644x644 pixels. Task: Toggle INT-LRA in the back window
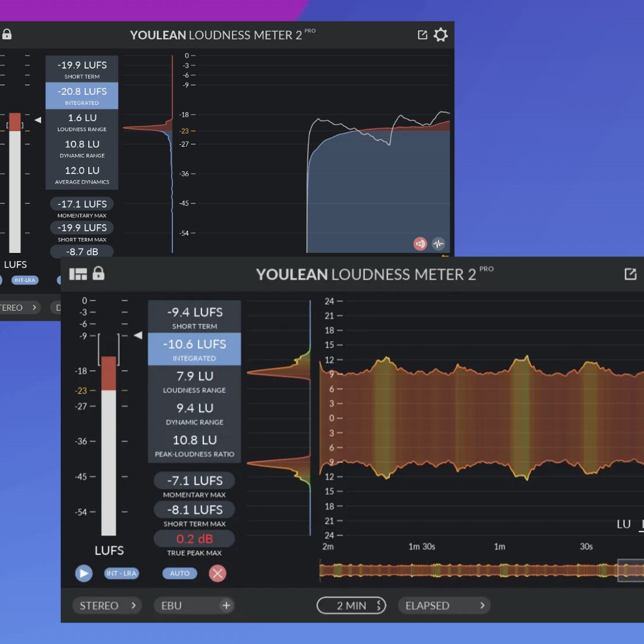pos(25,280)
